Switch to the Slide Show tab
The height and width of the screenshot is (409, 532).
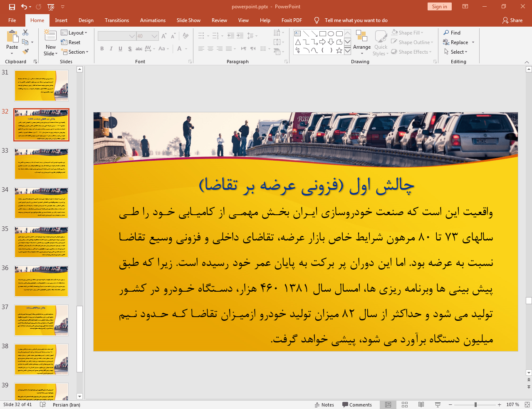[188, 20]
